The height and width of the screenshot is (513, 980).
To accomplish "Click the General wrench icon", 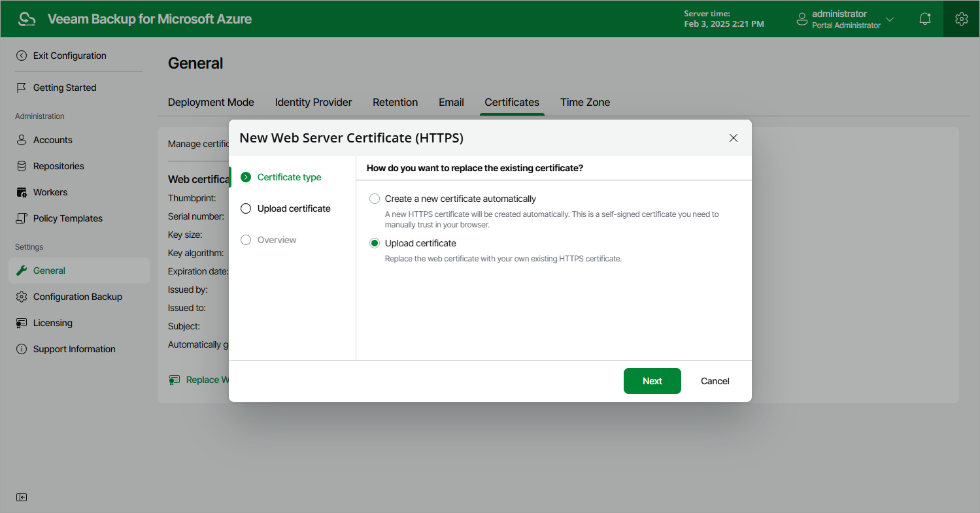I will click(x=22, y=271).
